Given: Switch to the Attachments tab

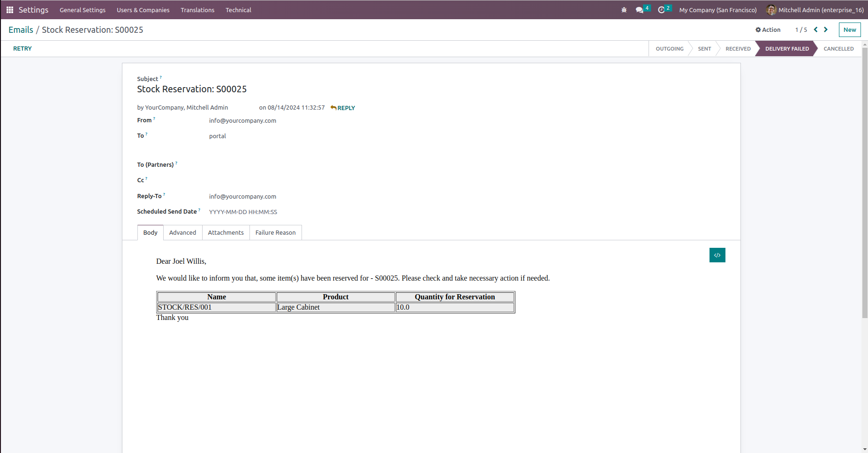Looking at the screenshot, I should click(226, 233).
